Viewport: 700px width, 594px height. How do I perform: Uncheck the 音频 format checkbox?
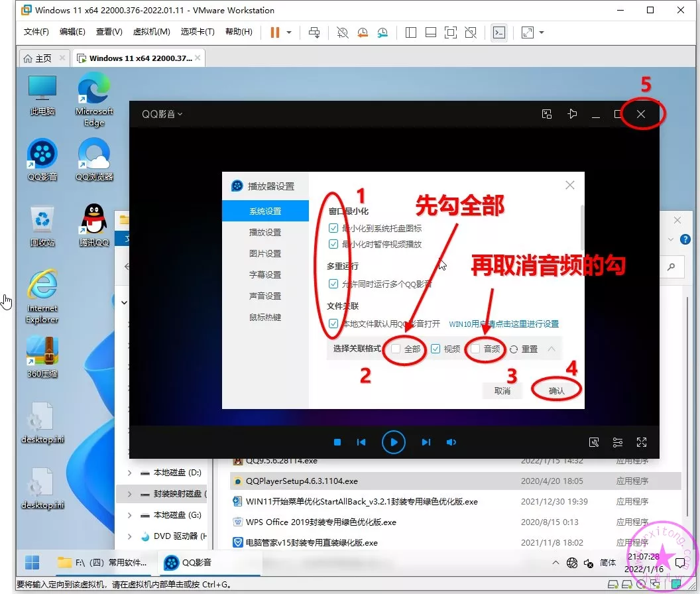tap(475, 349)
